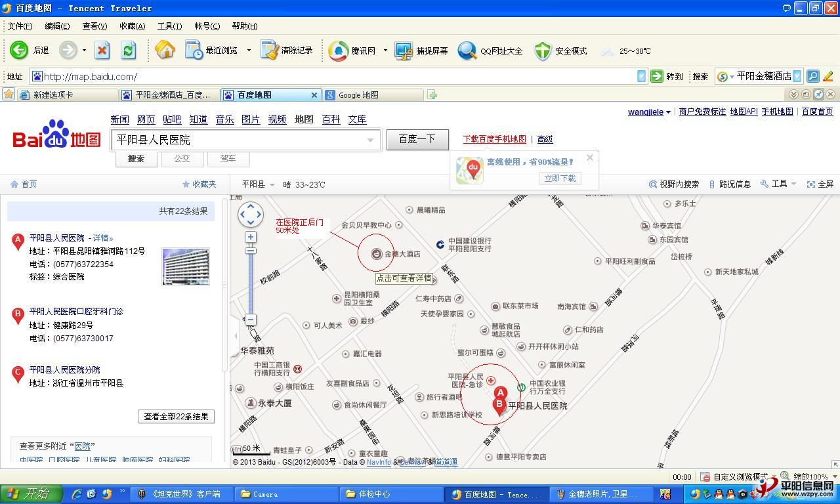Switch to the 新建选项卡 tab

pos(68,95)
